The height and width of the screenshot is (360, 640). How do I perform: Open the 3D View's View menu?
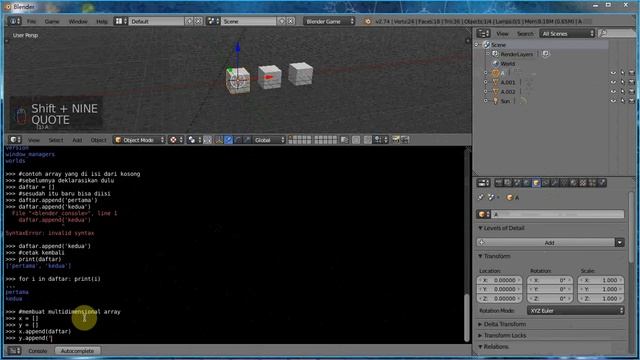point(34,140)
